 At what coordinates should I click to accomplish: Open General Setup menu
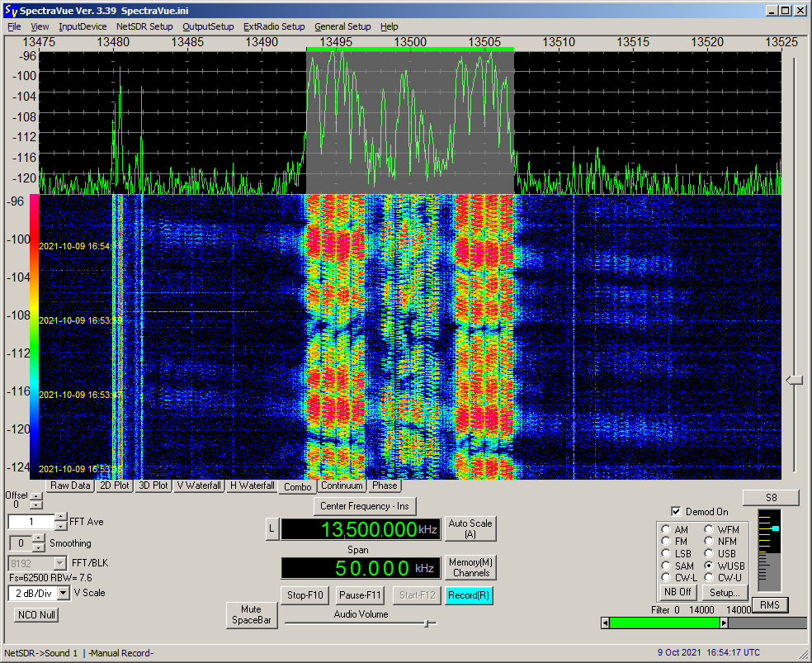coord(342,26)
